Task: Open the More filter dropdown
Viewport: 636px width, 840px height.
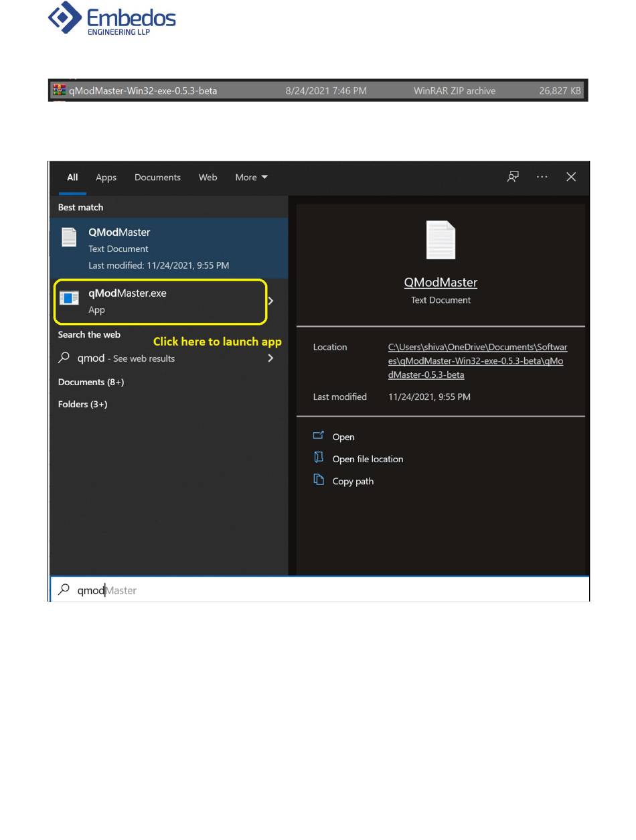Action: (251, 178)
